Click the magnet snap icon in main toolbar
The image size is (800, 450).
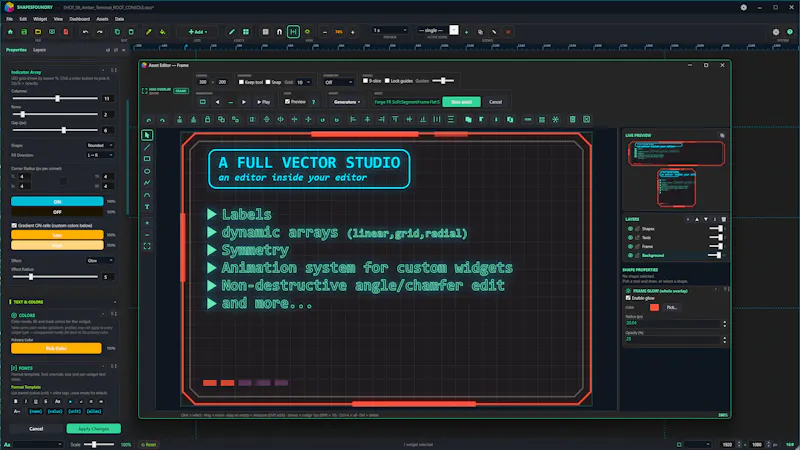click(279, 32)
